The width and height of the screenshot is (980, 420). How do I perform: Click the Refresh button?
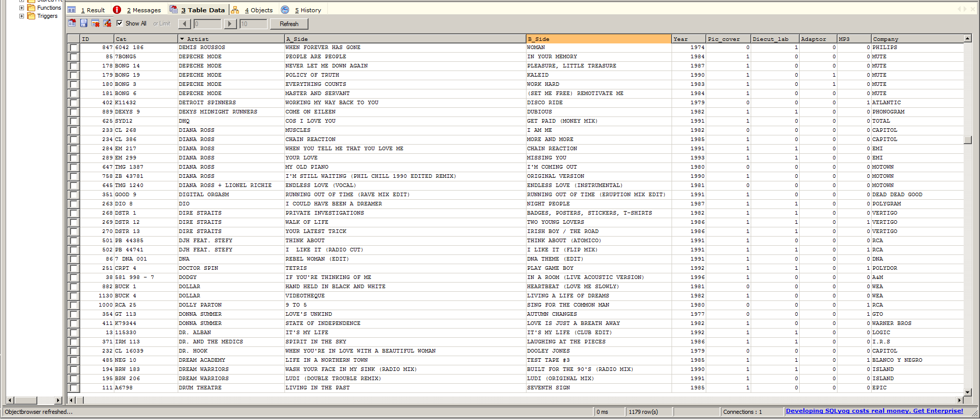(289, 24)
